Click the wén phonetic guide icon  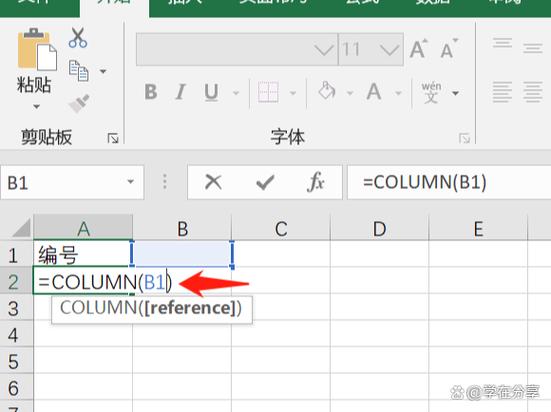432,92
